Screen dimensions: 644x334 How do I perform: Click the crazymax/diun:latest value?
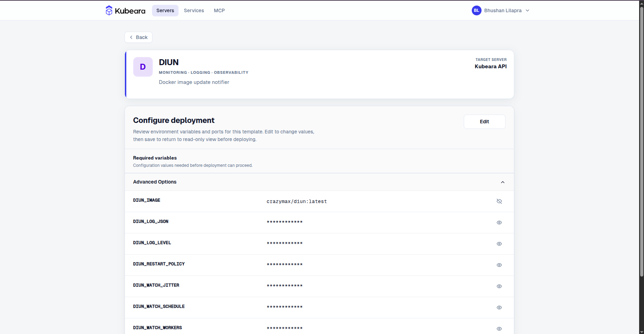(297, 201)
